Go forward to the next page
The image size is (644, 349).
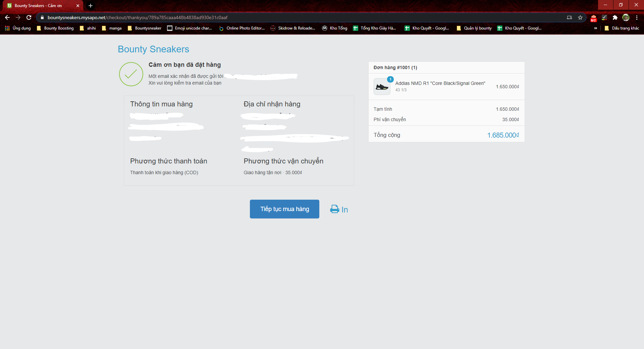[x=18, y=17]
